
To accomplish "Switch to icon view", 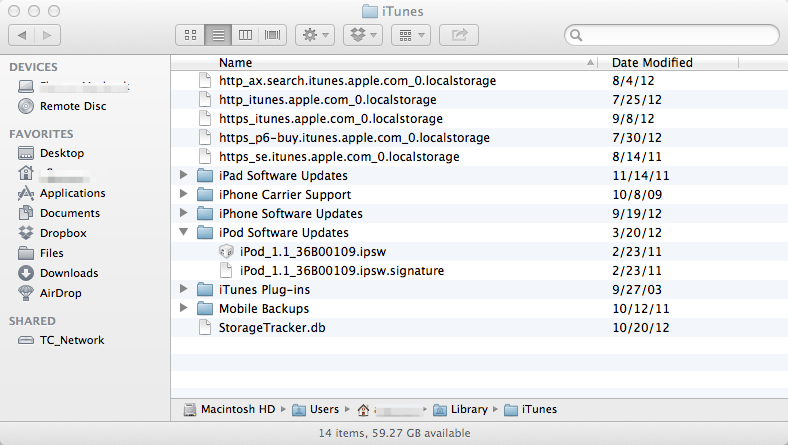I will [x=190, y=35].
